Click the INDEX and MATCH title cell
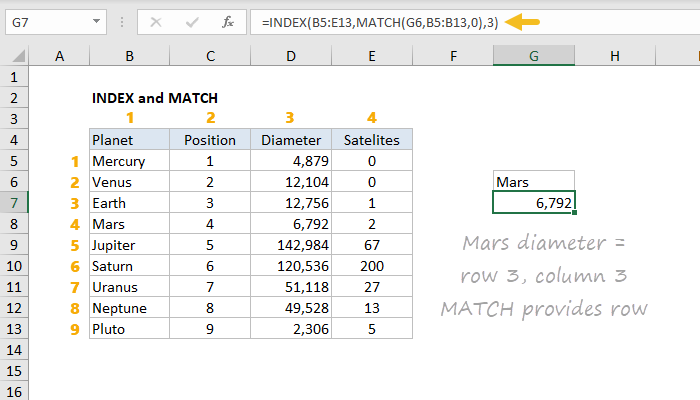Screen dimensions: 700x400 [154, 98]
